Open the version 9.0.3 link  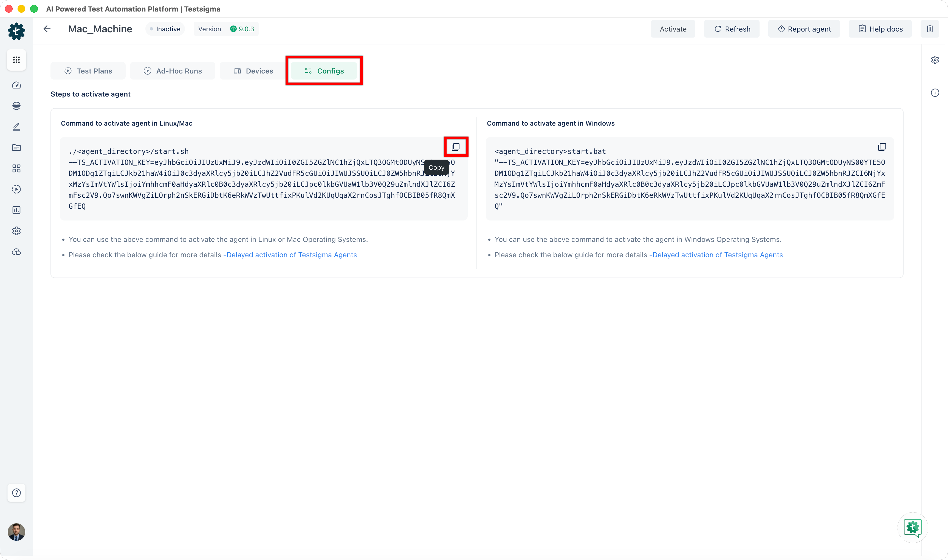tap(246, 29)
